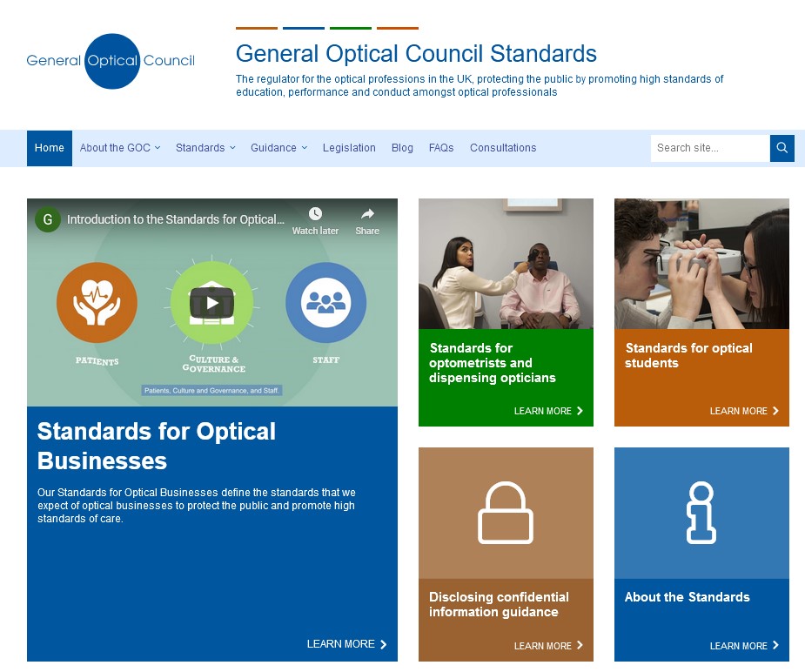Click the YouTube channel avatar 'G'
Screen dimensions: 805x672
[x=47, y=220]
